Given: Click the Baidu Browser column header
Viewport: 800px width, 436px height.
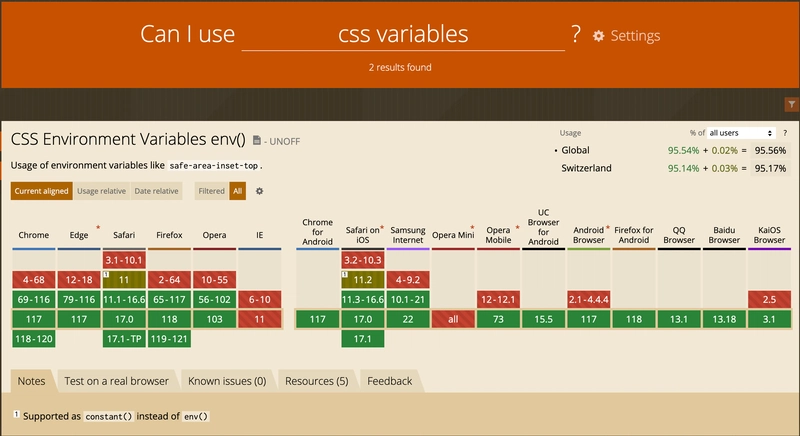Looking at the screenshot, I should pos(724,235).
